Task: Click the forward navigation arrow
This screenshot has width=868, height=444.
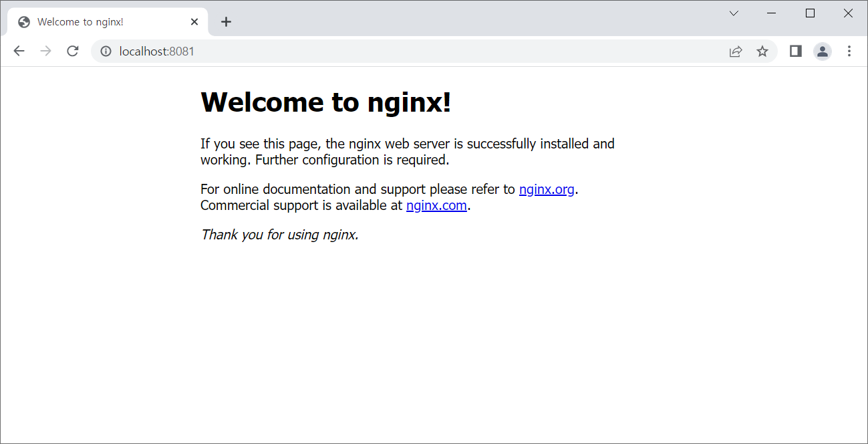Action: (45, 51)
